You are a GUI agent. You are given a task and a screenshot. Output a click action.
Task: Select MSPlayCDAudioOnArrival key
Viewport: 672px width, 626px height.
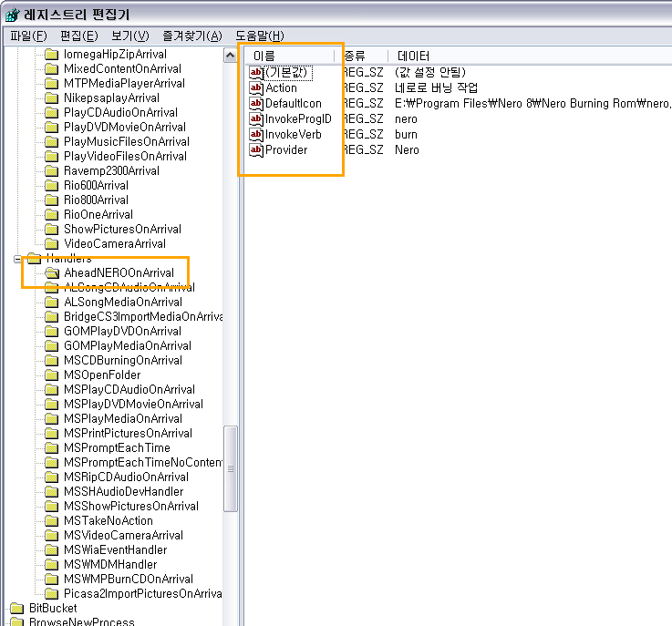coord(129,390)
